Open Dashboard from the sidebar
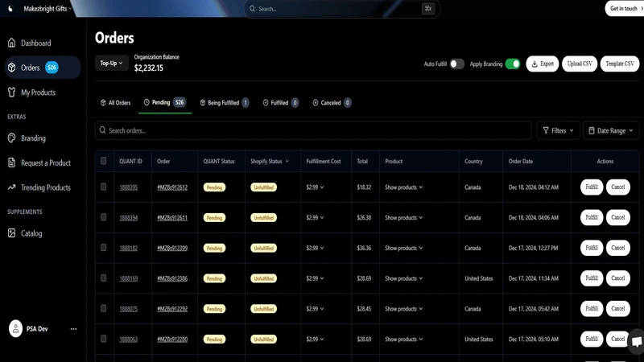Image resolution: width=644 pixels, height=362 pixels. click(35, 43)
